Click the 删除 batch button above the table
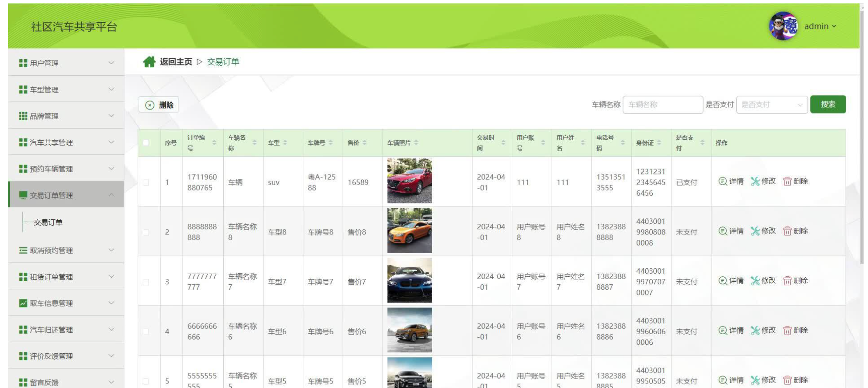 coord(159,105)
